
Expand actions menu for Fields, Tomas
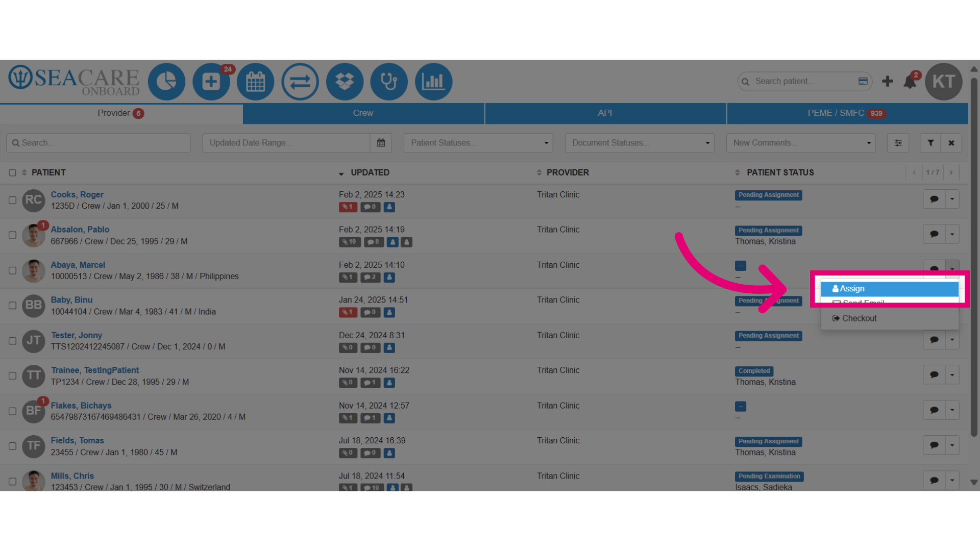pyautogui.click(x=952, y=445)
